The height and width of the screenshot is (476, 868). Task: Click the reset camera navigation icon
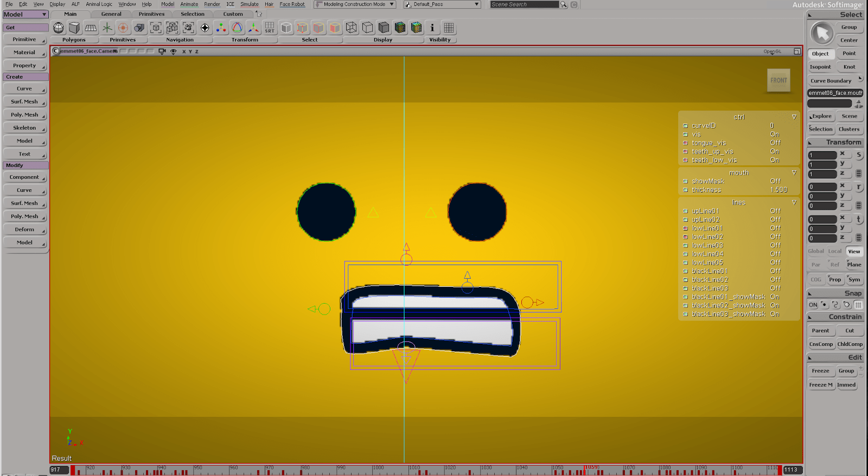188,28
